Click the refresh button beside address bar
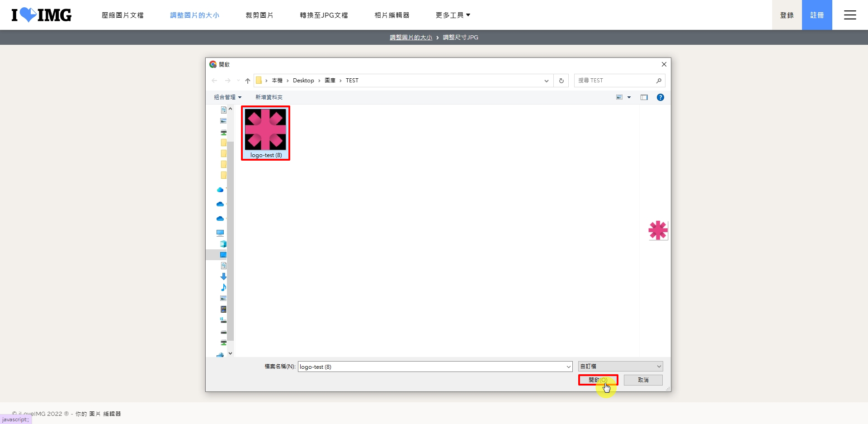Screen dimensions: 868x424 coord(561,81)
